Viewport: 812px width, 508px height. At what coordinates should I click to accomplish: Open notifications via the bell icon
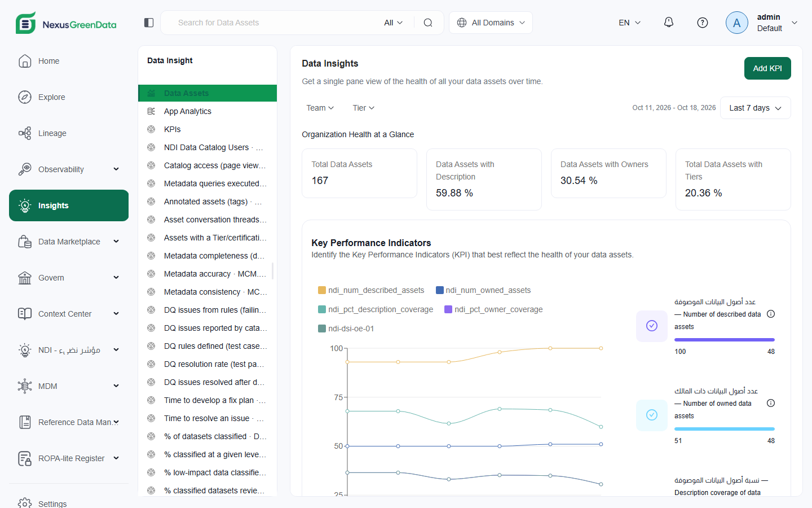[x=669, y=23]
